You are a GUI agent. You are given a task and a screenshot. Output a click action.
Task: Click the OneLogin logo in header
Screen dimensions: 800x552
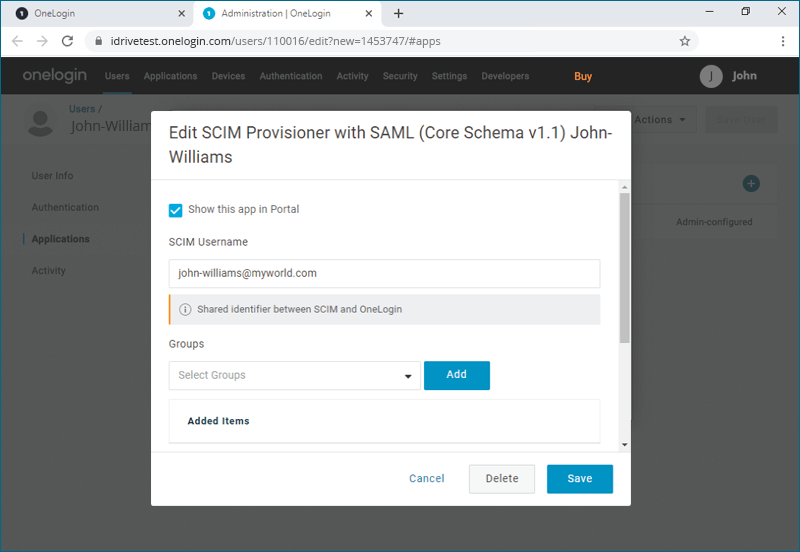coord(55,76)
